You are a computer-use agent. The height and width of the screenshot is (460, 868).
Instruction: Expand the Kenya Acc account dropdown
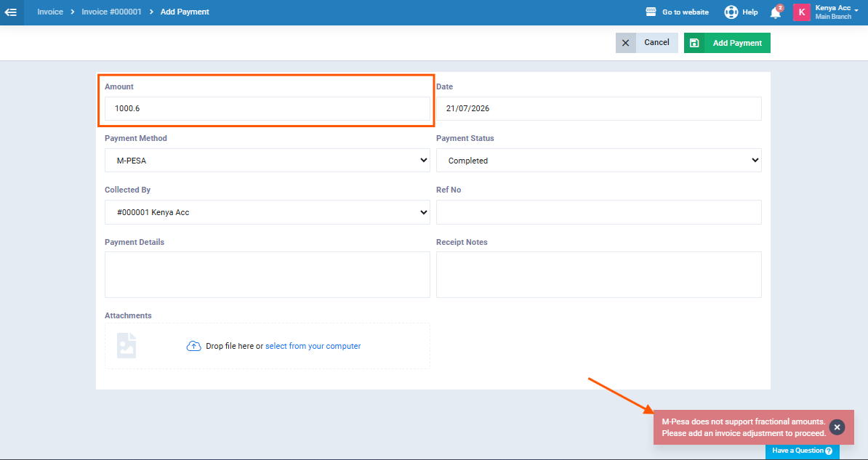click(856, 10)
